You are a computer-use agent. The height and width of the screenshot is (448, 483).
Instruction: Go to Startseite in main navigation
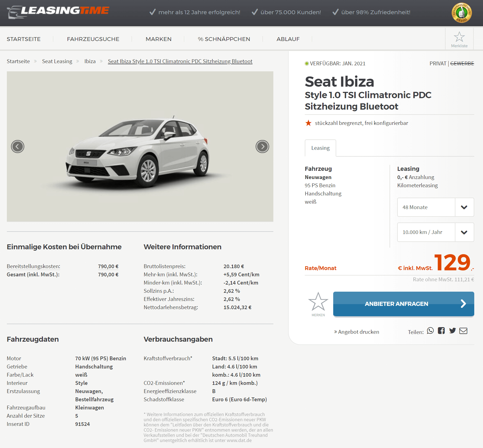24,39
